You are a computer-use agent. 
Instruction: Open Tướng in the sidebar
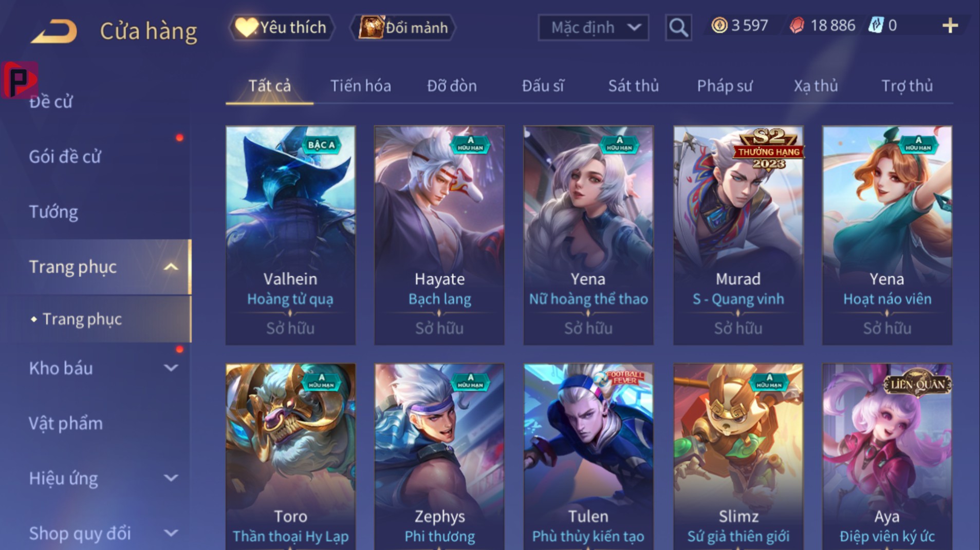pyautogui.click(x=53, y=212)
